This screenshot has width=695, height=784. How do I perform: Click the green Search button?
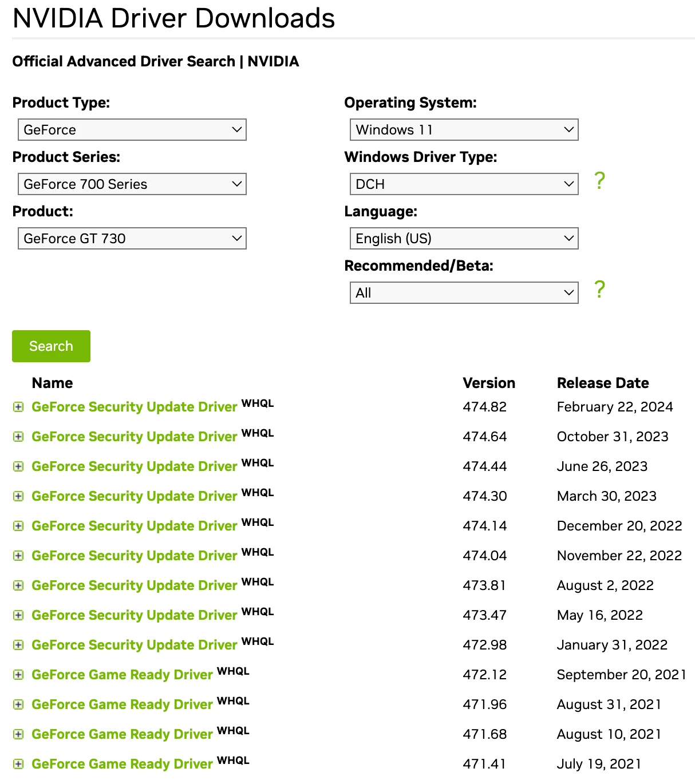pyautogui.click(x=51, y=346)
